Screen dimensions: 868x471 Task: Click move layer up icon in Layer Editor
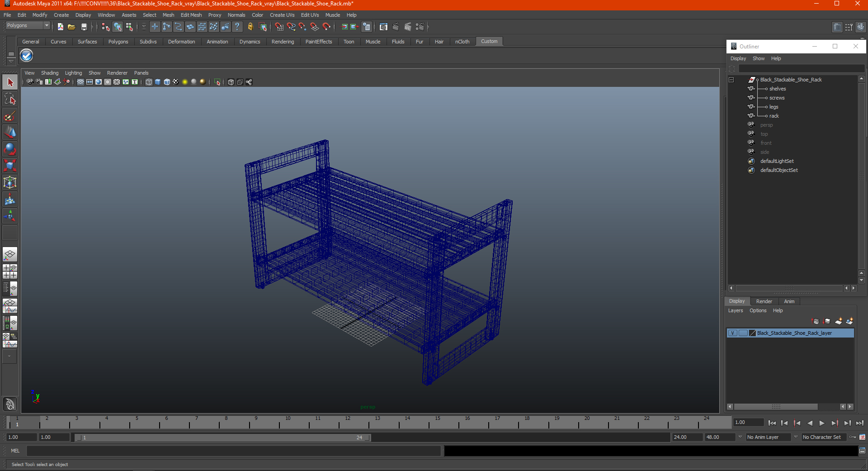[x=816, y=321]
